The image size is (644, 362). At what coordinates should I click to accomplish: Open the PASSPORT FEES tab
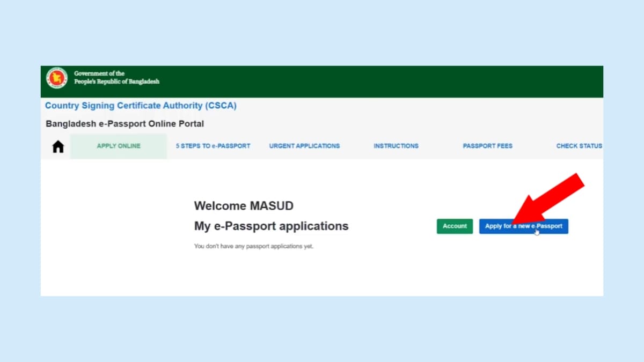tap(487, 146)
